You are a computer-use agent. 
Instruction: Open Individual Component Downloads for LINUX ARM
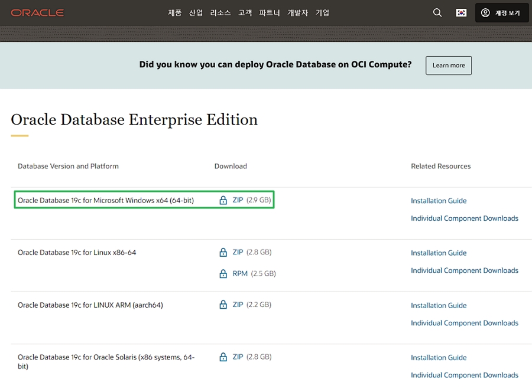[465, 323]
